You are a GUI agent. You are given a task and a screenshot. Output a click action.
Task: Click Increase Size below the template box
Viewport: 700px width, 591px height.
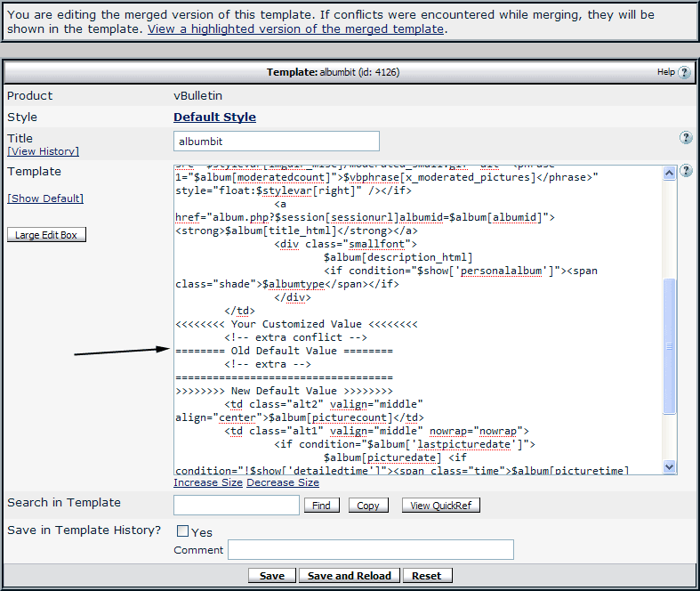click(208, 483)
